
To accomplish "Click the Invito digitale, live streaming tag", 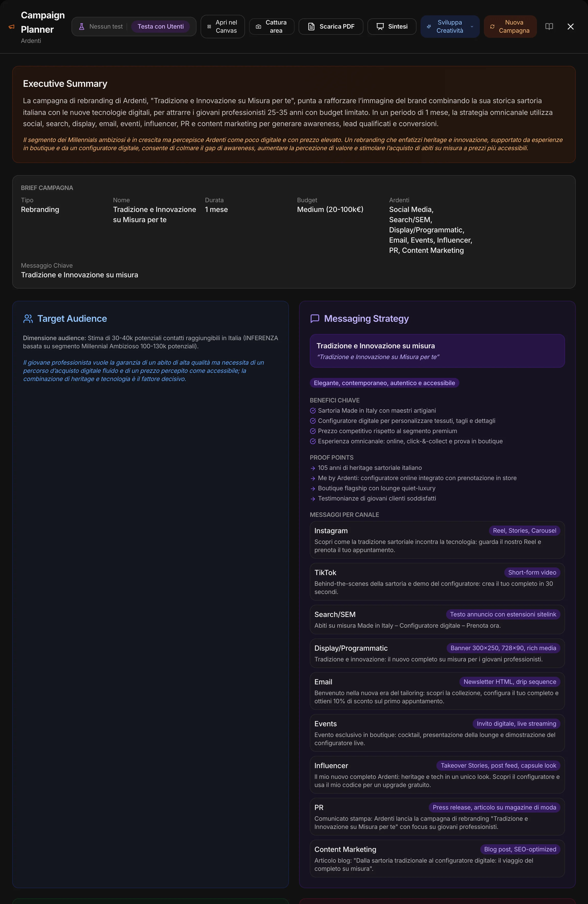I will pos(516,723).
